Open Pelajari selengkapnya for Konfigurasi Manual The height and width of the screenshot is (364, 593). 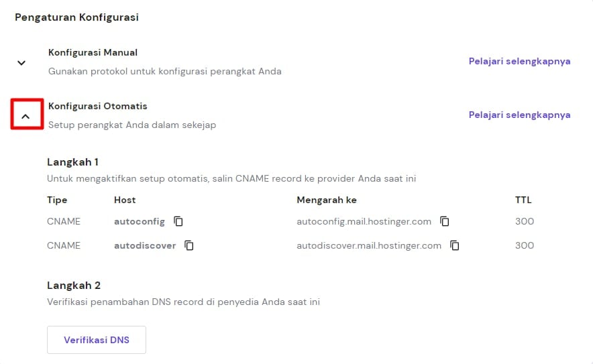point(519,61)
